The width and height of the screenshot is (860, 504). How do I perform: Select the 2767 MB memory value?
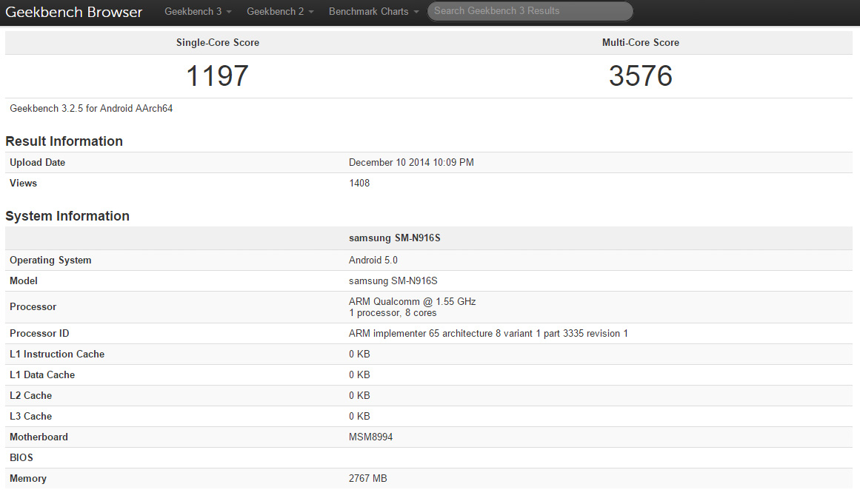point(368,479)
